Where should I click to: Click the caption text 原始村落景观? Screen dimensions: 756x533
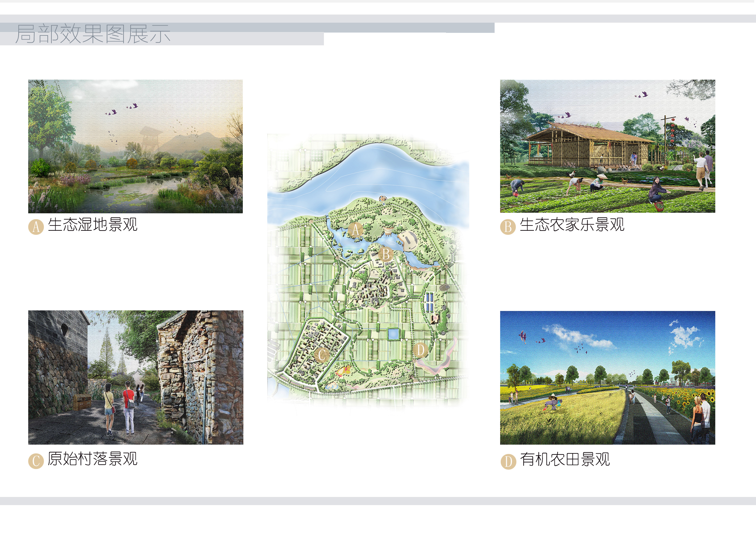pyautogui.click(x=92, y=459)
